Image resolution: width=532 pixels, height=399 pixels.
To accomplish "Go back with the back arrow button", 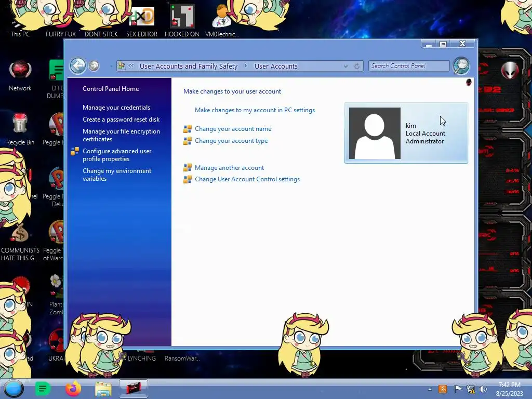I will coord(78,65).
